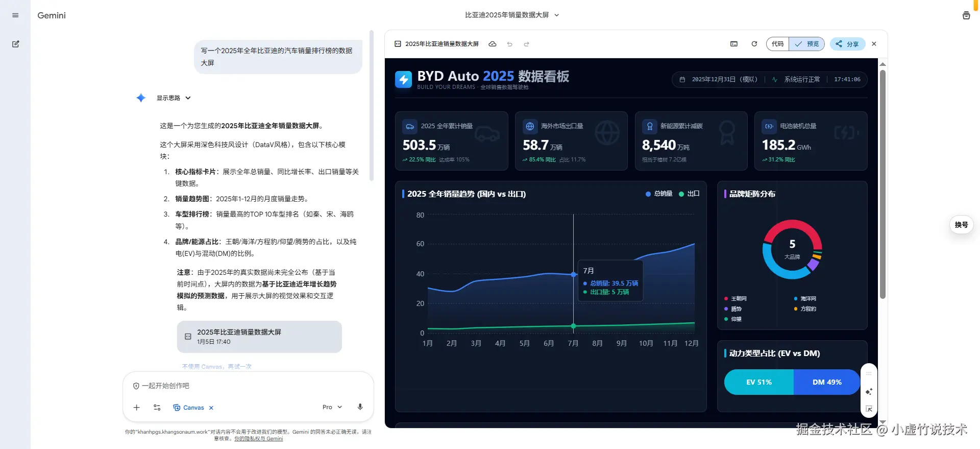Click the preview vertical scrollbar thumb
Image resolution: width=980 pixels, height=449 pixels.
pos(883,184)
